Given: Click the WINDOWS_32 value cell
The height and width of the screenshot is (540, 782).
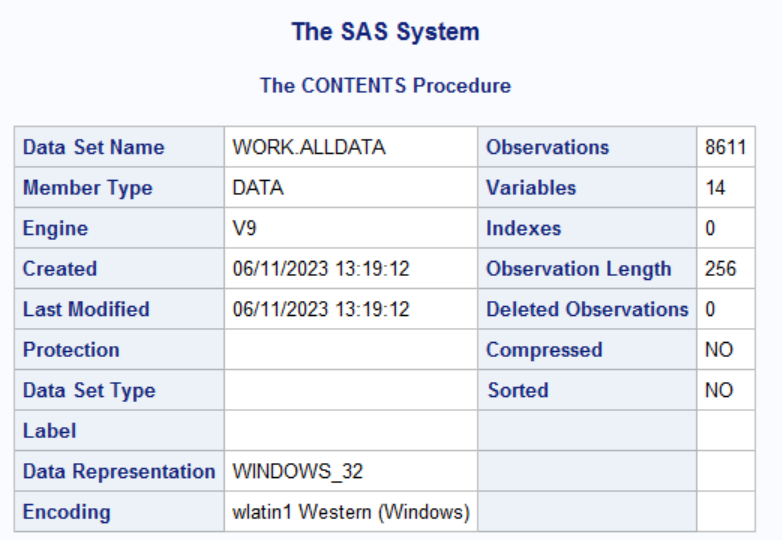Looking at the screenshot, I should pos(290,471).
